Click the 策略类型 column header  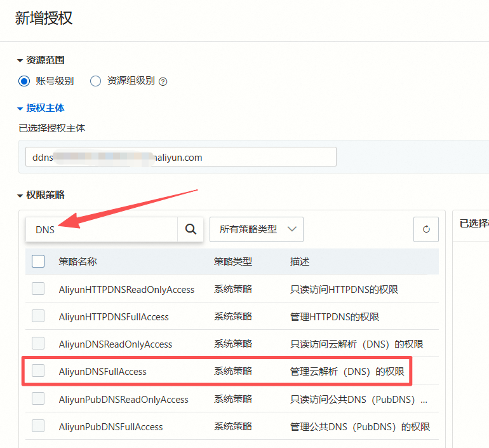coord(233,261)
